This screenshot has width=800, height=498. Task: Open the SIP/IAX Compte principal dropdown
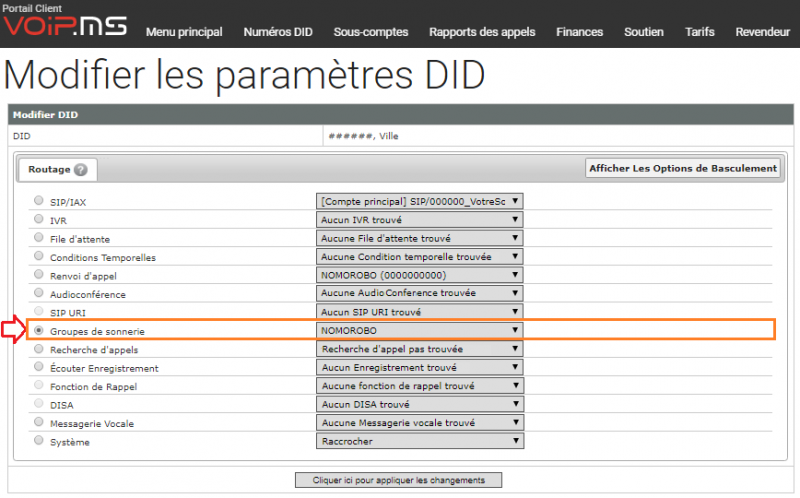point(419,202)
